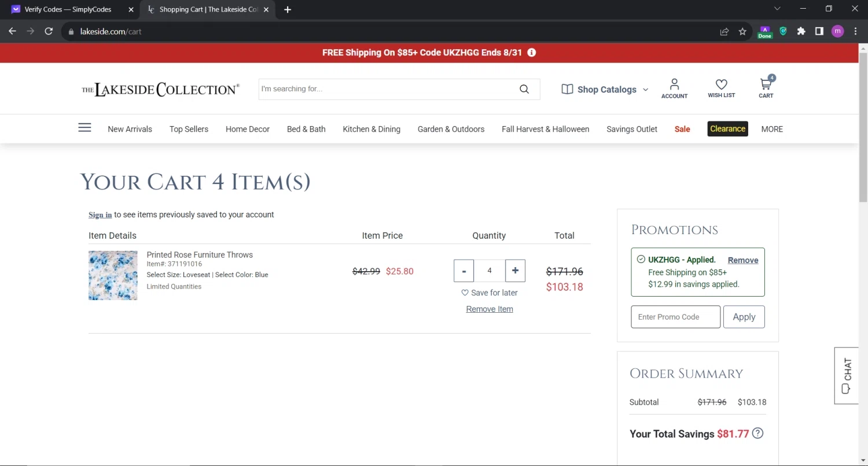The image size is (868, 466).
Task: Click the share page icon
Action: 724,32
